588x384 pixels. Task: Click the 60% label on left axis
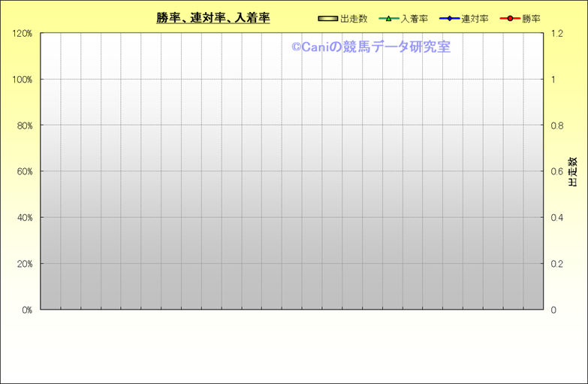click(x=24, y=171)
